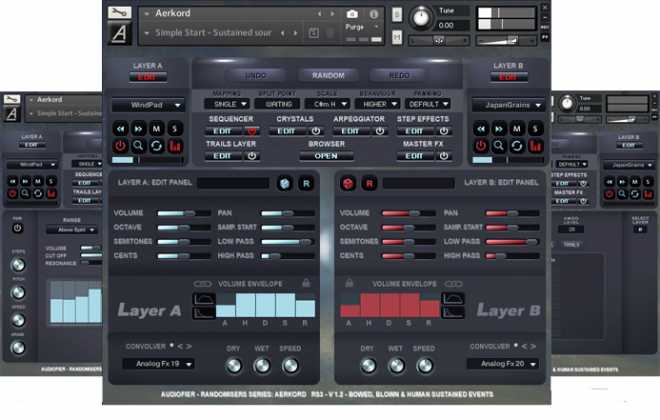Toggle the Layer A power button

120,146
